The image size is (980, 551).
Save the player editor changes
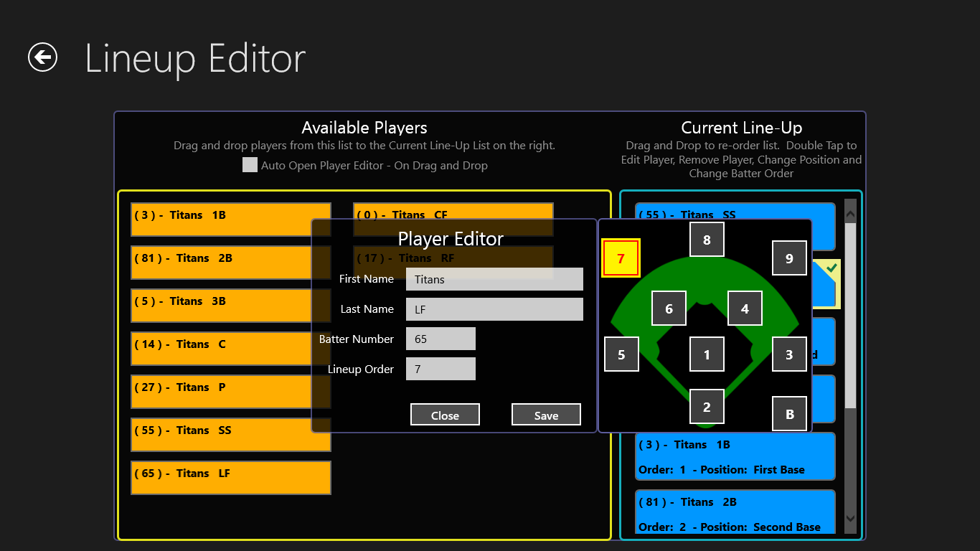[x=546, y=415]
